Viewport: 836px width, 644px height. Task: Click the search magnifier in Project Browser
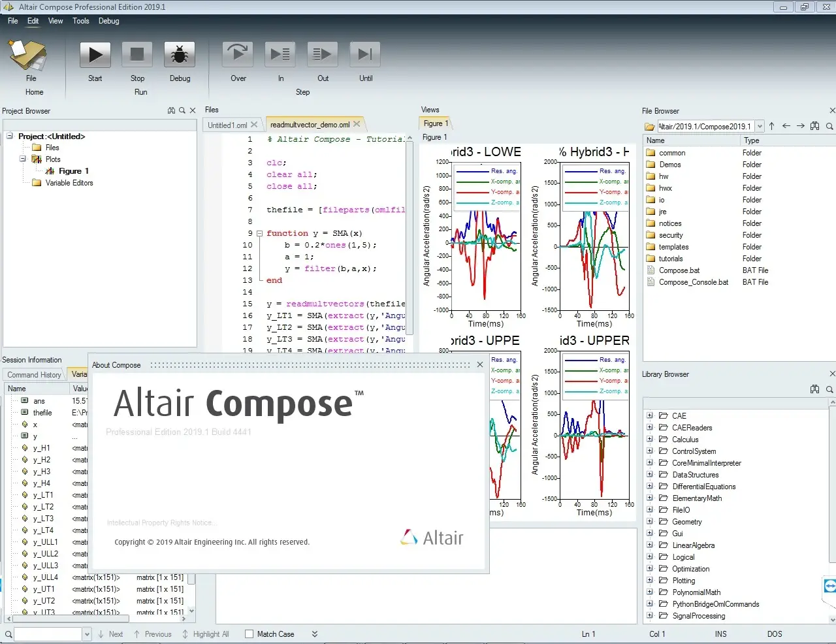(x=182, y=111)
